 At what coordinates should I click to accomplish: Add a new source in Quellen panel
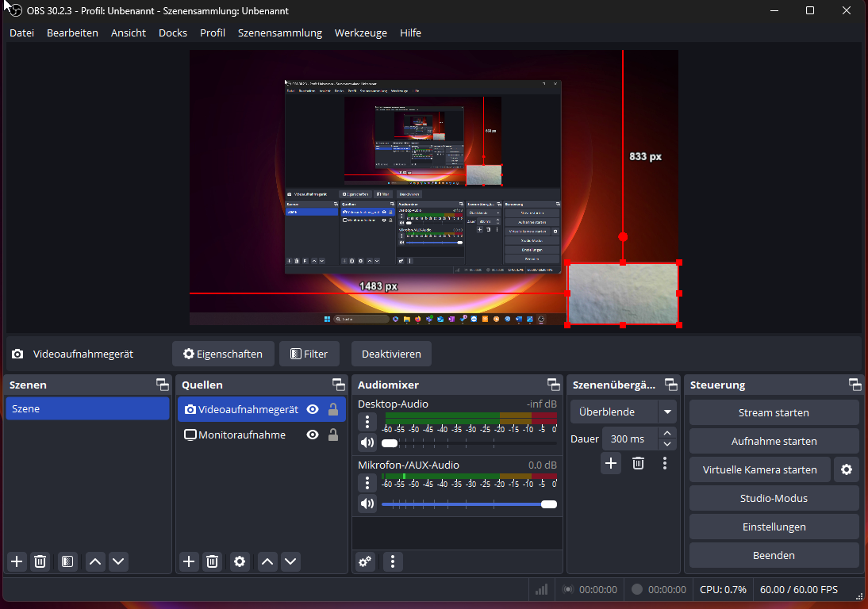click(x=189, y=561)
